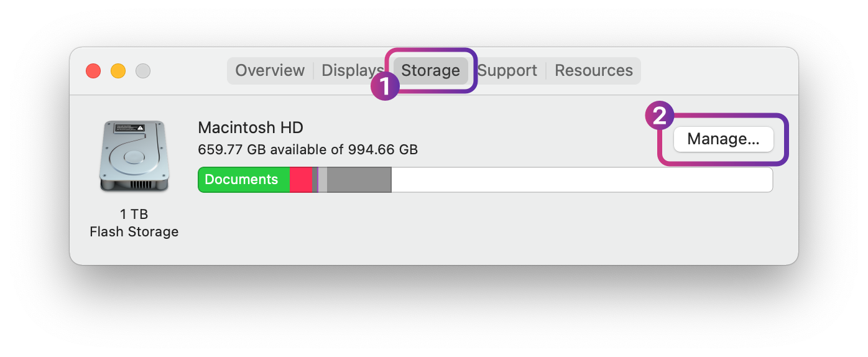Select the Storage tab
The height and width of the screenshot is (357, 868).
pos(430,71)
